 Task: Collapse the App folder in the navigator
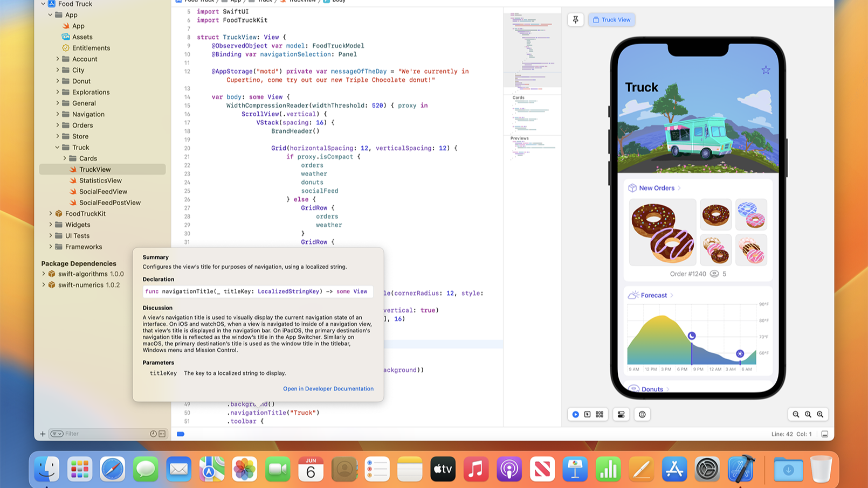click(49, 15)
